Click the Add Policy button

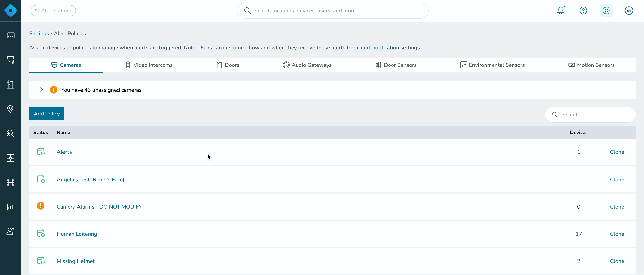(47, 114)
